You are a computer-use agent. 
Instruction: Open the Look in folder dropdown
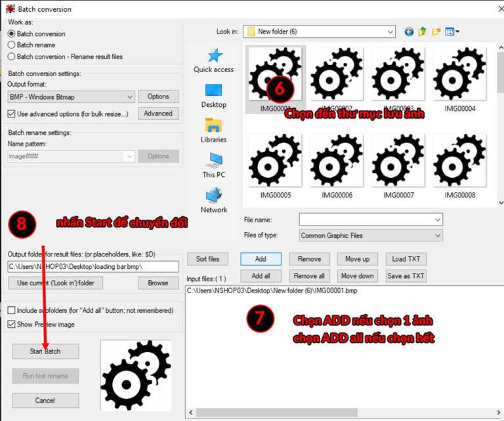(319, 31)
